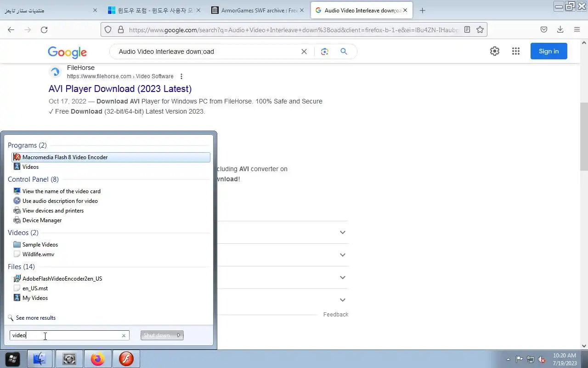Open Macromedia Flash 8 Video Encoder result
This screenshot has height=368, width=588.
pos(111,157)
